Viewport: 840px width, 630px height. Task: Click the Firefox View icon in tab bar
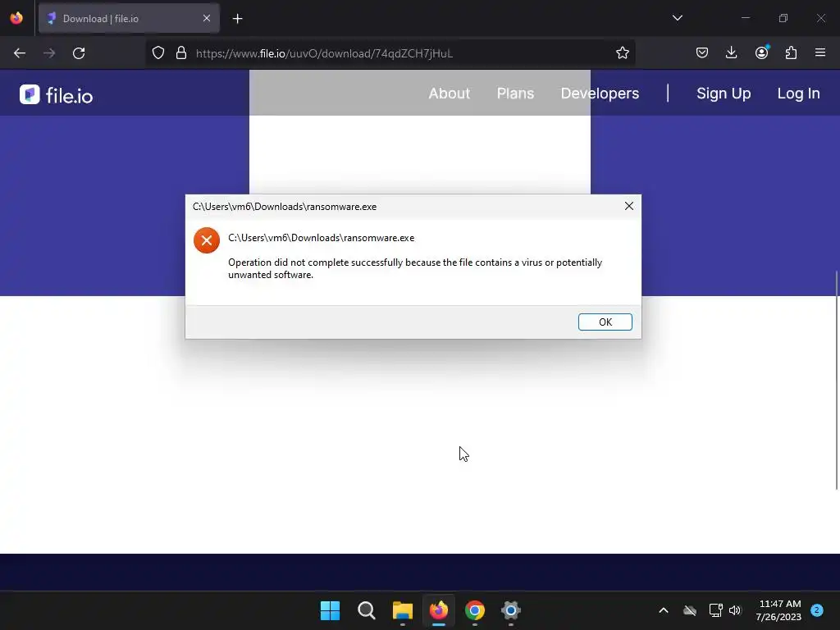coord(16,18)
